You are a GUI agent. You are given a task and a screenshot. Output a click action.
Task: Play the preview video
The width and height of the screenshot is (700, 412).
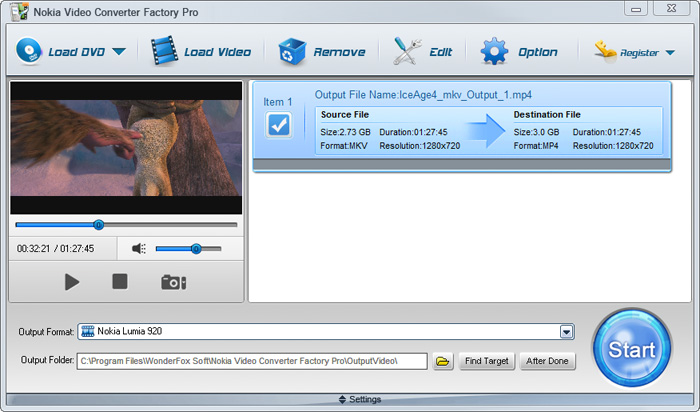[71, 282]
